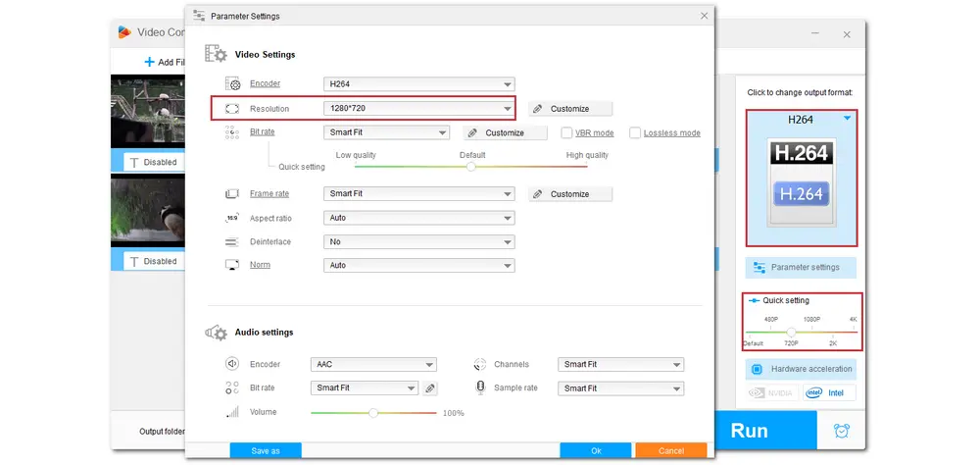
Task: Click the Volume bars icon
Action: click(232, 412)
